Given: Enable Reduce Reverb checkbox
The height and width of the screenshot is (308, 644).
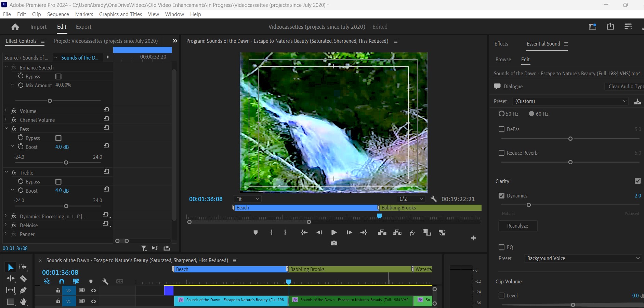Looking at the screenshot, I should pyautogui.click(x=501, y=153).
